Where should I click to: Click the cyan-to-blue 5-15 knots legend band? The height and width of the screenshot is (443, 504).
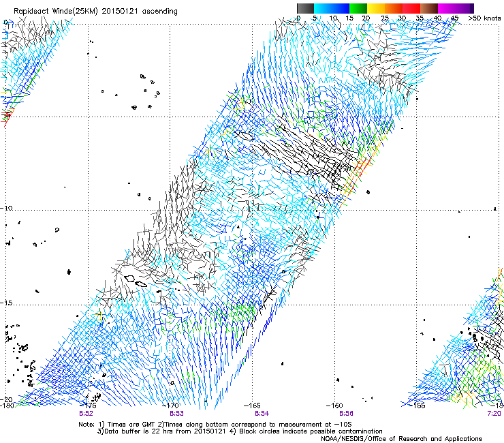332,8
